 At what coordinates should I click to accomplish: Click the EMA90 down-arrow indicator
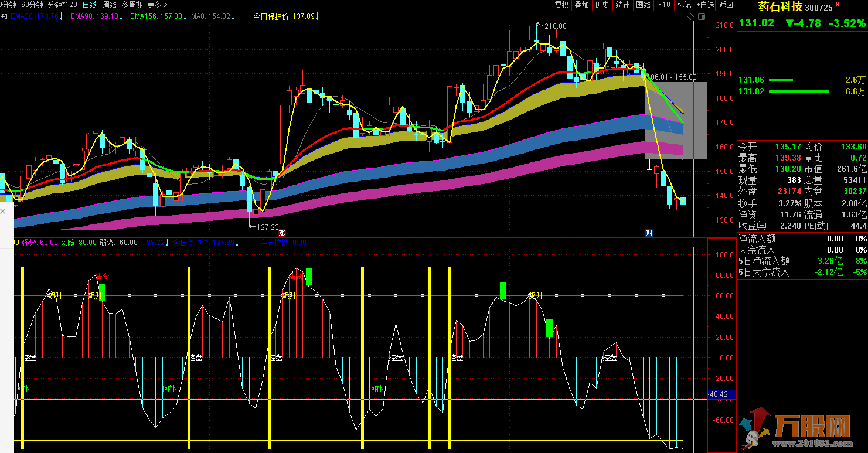pyautogui.click(x=121, y=16)
